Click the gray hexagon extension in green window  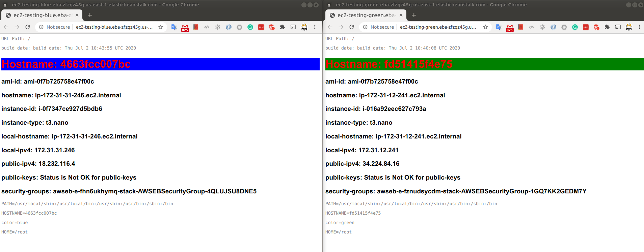click(x=564, y=27)
